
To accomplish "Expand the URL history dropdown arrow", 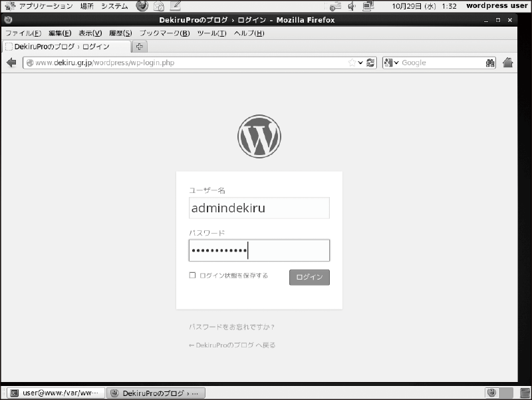I will 360,63.
